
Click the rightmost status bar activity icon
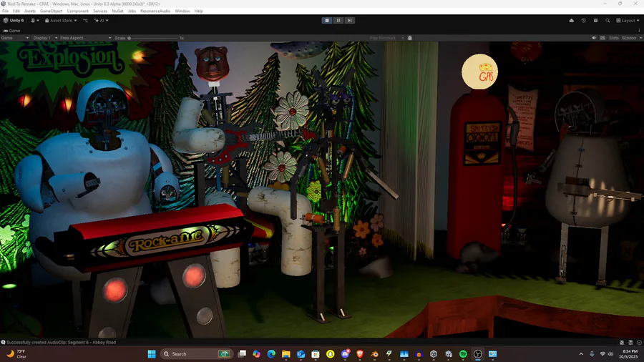(x=639, y=342)
